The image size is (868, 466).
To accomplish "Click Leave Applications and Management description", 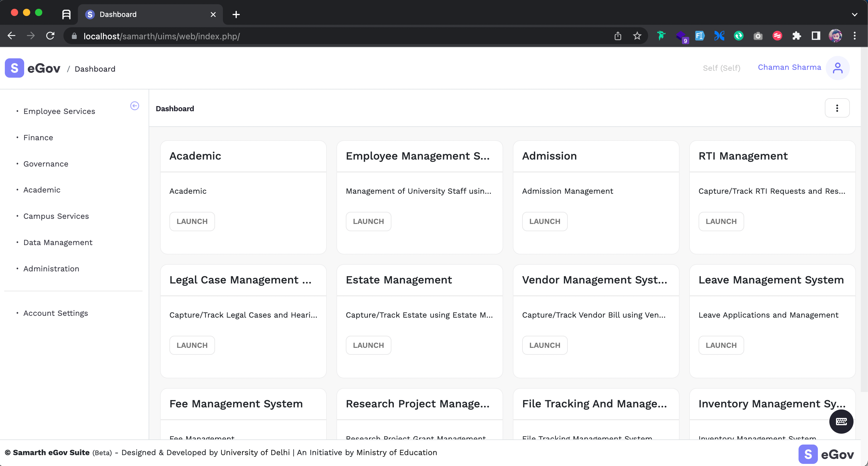I will tap(768, 315).
